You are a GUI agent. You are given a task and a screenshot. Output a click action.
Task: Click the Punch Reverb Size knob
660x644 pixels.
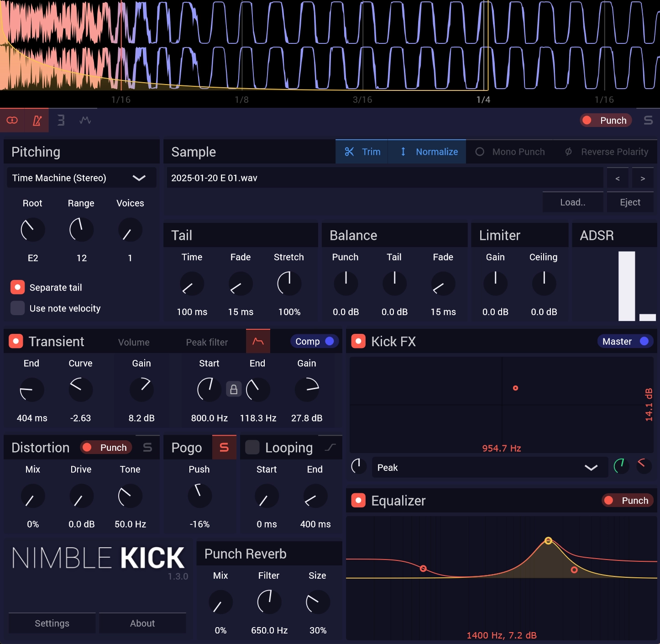[318, 602]
